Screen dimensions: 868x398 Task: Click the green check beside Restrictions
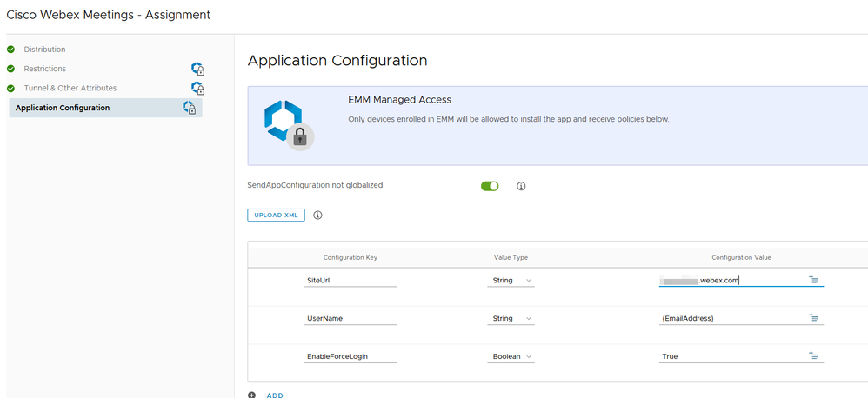tap(10, 69)
